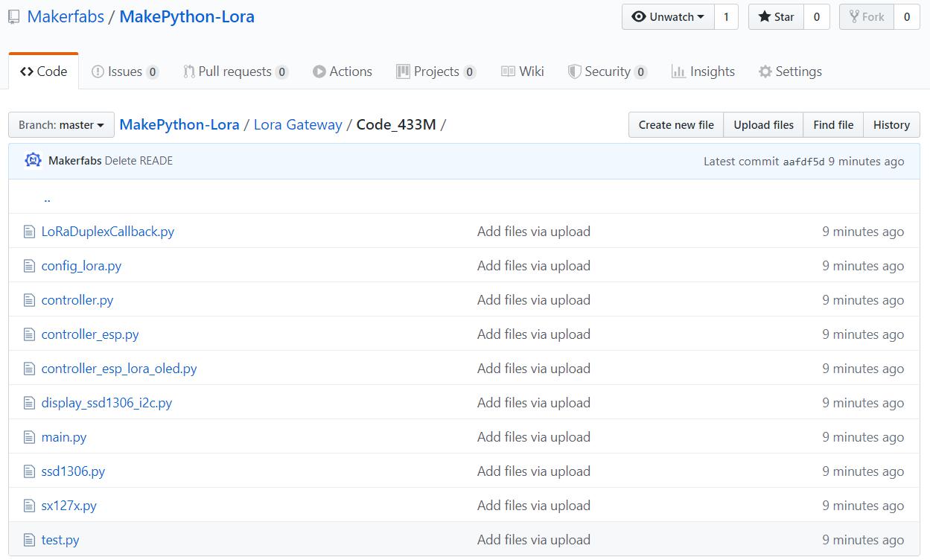The image size is (930, 560).
Task: View the watchers count 1
Action: [726, 17]
